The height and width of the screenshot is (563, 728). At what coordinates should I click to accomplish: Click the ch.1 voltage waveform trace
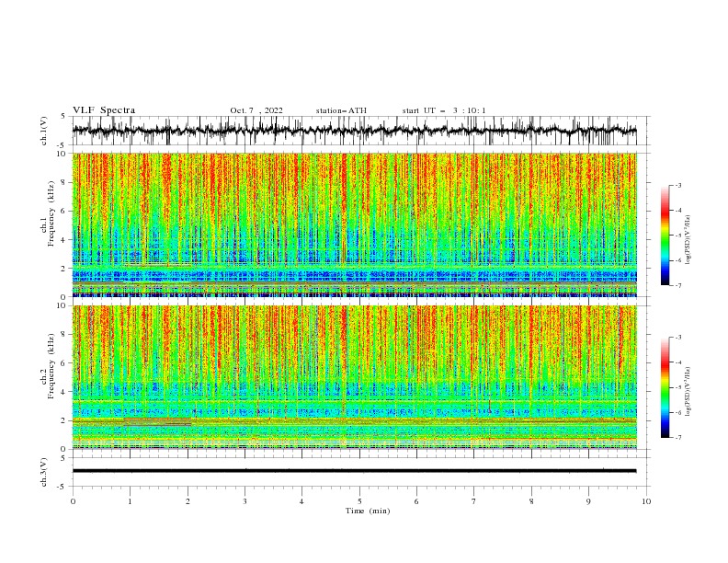pos(354,131)
